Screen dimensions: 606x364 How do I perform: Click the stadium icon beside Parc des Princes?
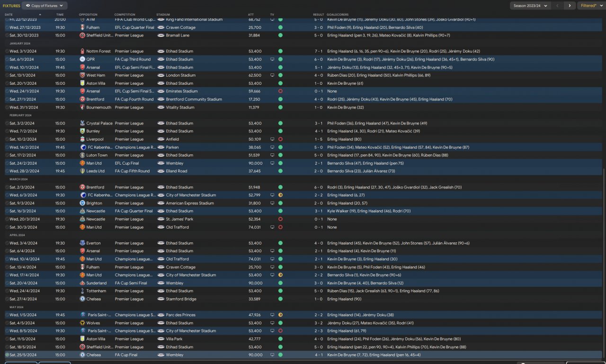click(161, 315)
